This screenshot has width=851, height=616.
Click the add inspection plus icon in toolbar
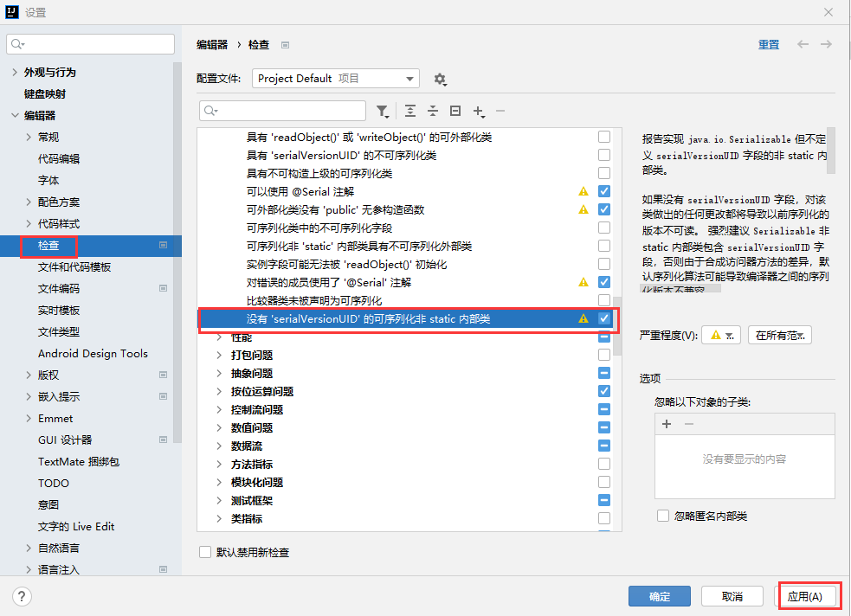(478, 111)
